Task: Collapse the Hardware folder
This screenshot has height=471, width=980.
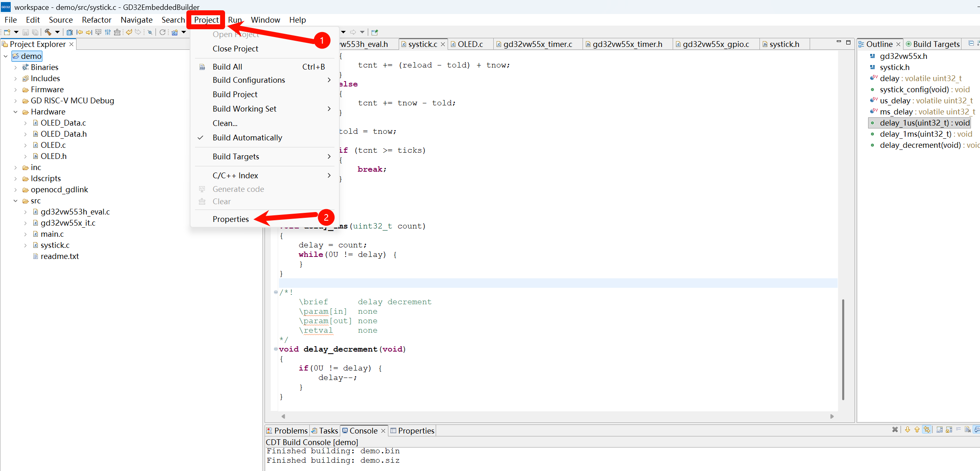Action: pos(15,112)
